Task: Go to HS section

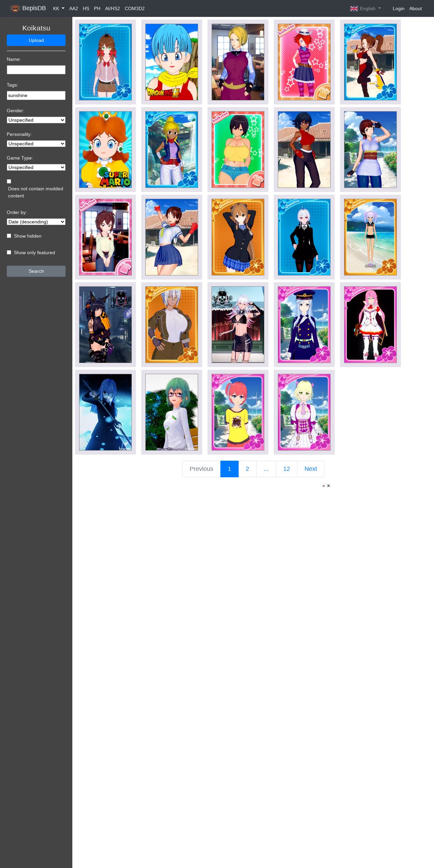Action: pos(86,8)
